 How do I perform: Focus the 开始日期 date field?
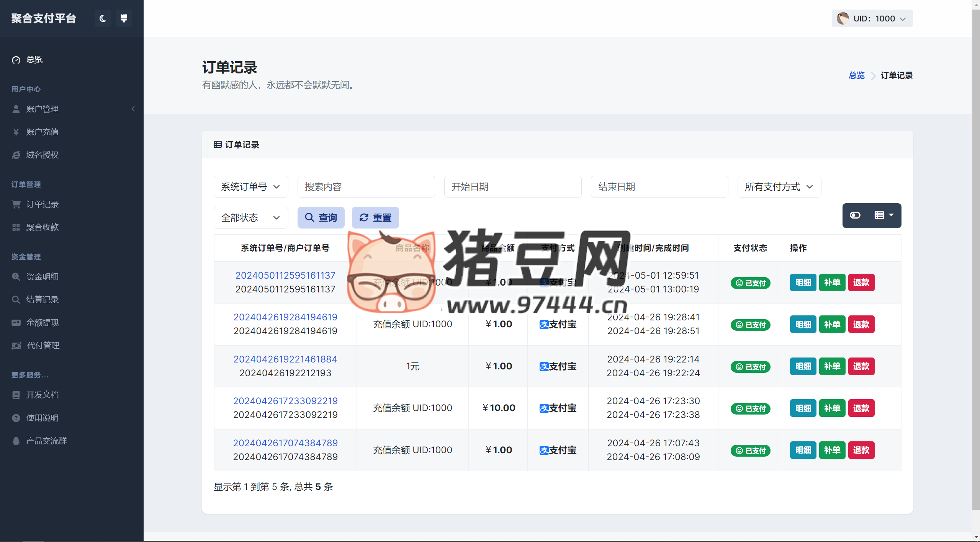click(x=513, y=187)
